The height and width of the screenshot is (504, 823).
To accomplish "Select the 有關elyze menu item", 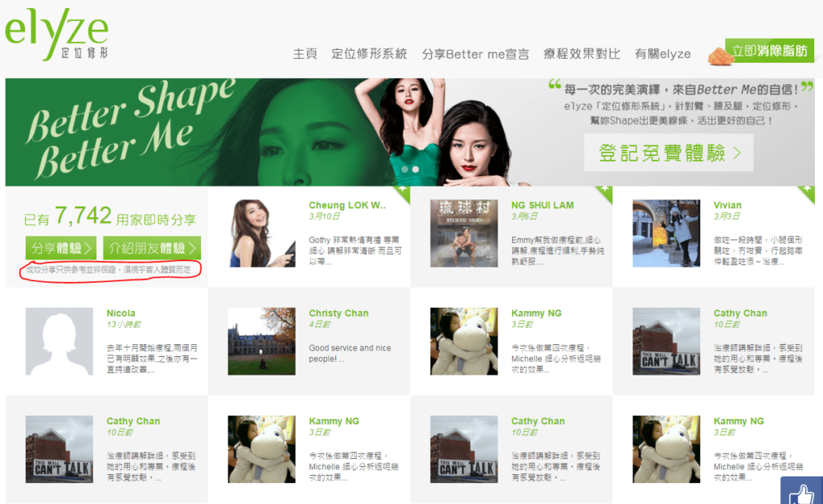I will tap(662, 54).
